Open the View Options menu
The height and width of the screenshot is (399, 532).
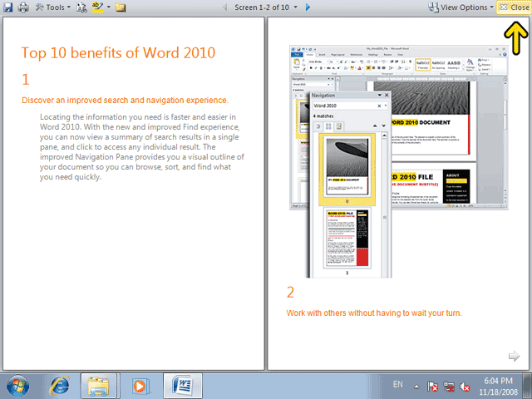click(x=461, y=7)
